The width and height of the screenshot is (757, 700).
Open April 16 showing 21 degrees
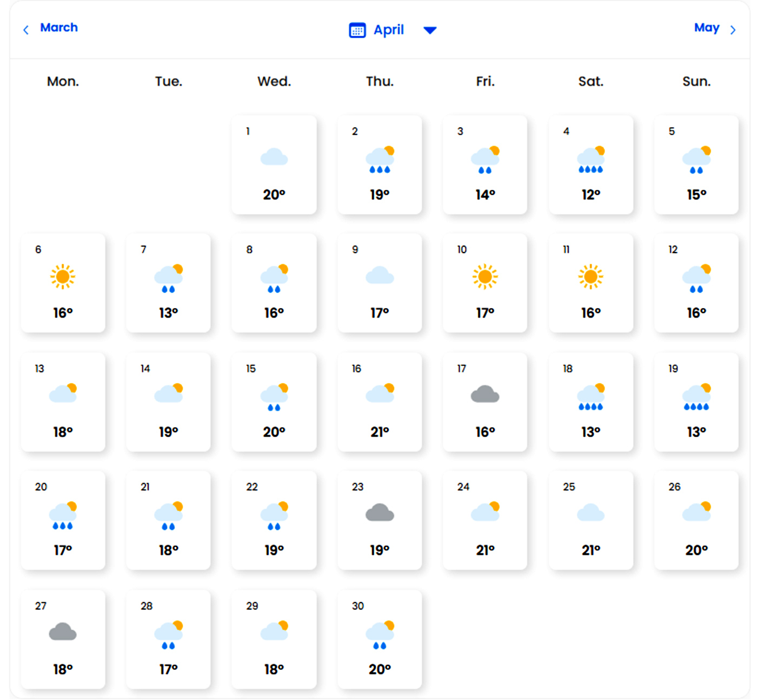[380, 402]
